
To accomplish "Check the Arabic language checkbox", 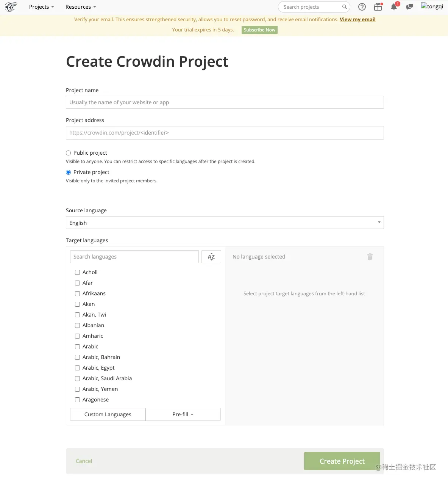I will click(x=77, y=347).
